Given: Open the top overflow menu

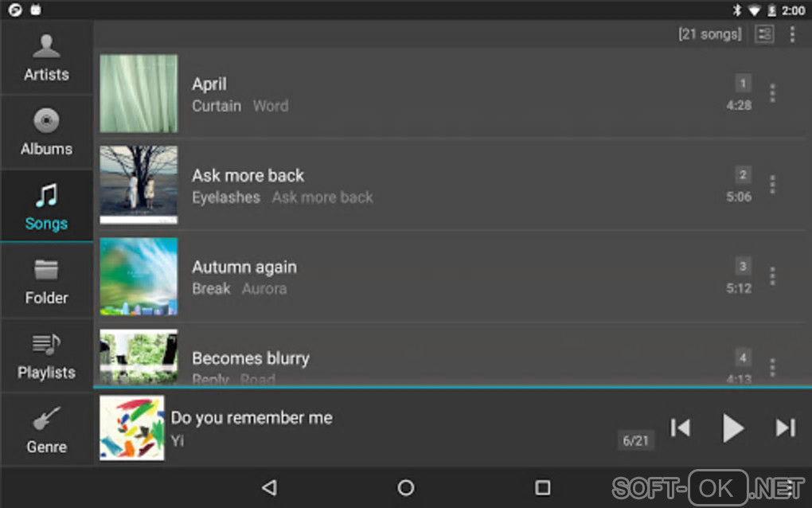Looking at the screenshot, I should click(792, 35).
